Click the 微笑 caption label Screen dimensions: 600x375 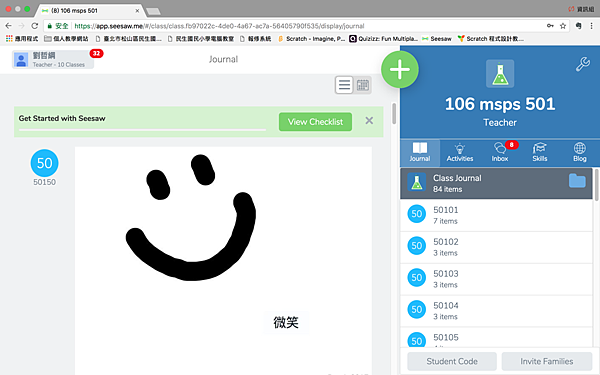286,322
